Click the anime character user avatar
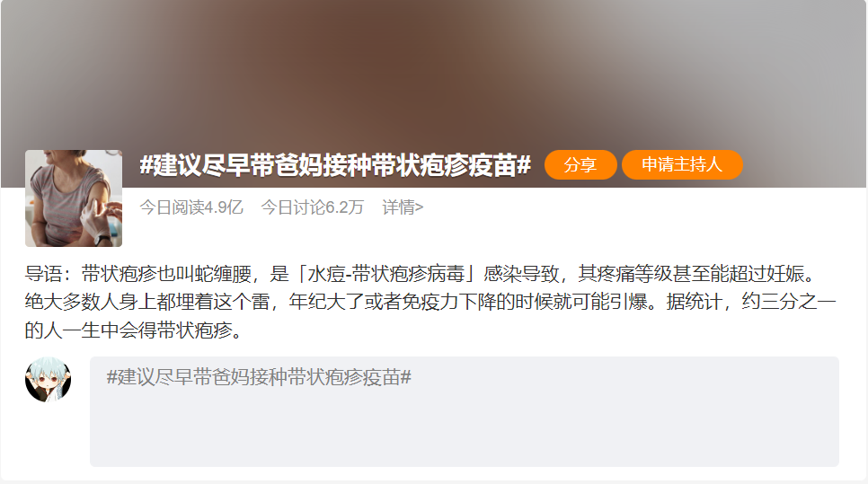Screen dimensions: 868x484 pos(49,380)
